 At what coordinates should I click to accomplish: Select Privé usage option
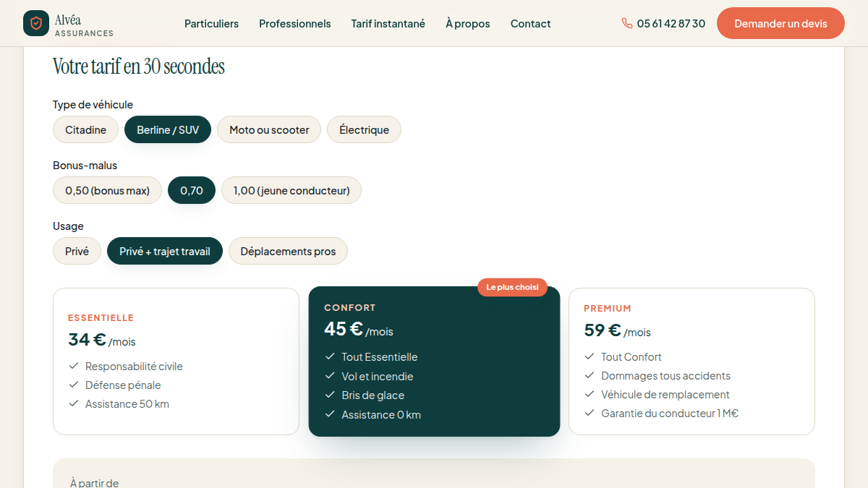77,251
